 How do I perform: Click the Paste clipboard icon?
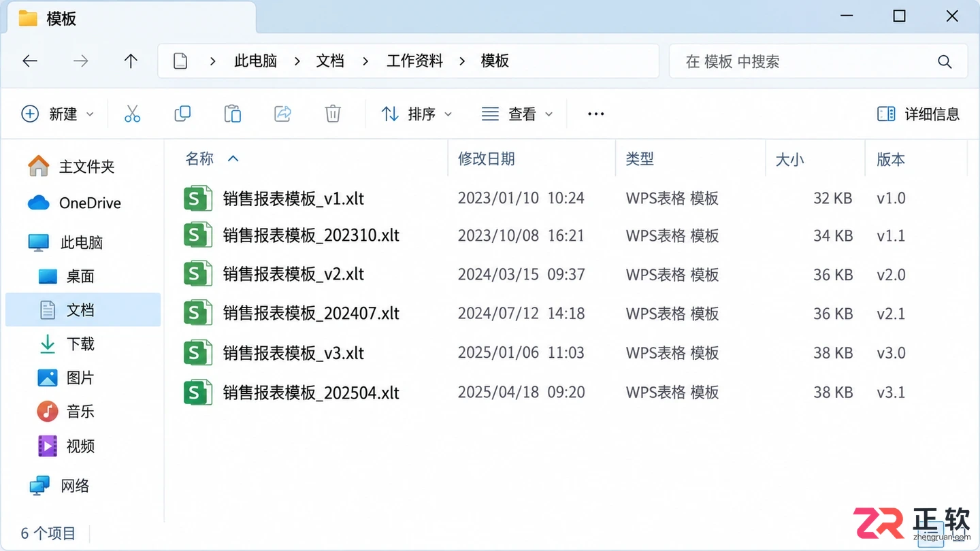coord(233,114)
